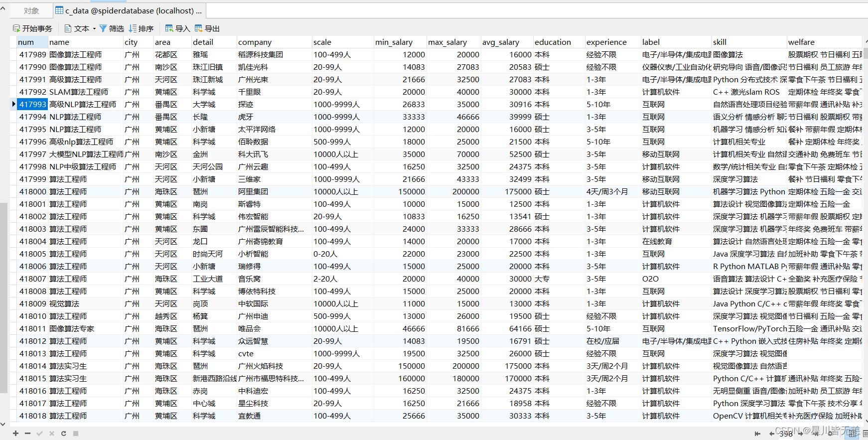This screenshot has height=440, width=868.
Task: Click the name column header
Action: point(85,42)
